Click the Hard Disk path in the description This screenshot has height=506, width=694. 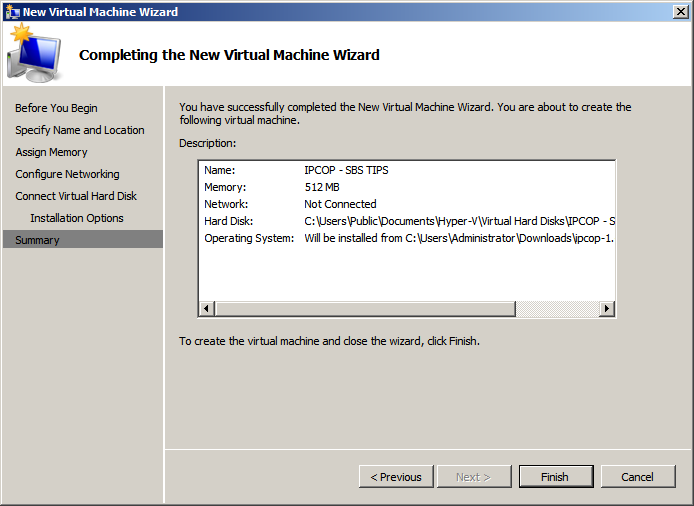tap(459, 221)
